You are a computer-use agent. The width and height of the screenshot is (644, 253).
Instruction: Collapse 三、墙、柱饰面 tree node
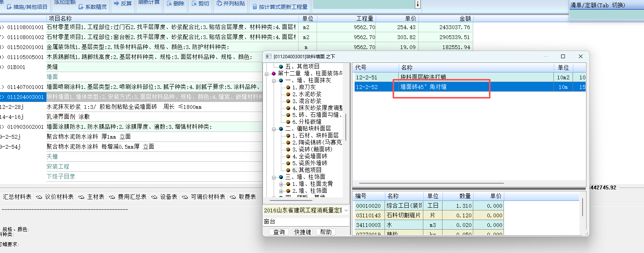tap(274, 177)
